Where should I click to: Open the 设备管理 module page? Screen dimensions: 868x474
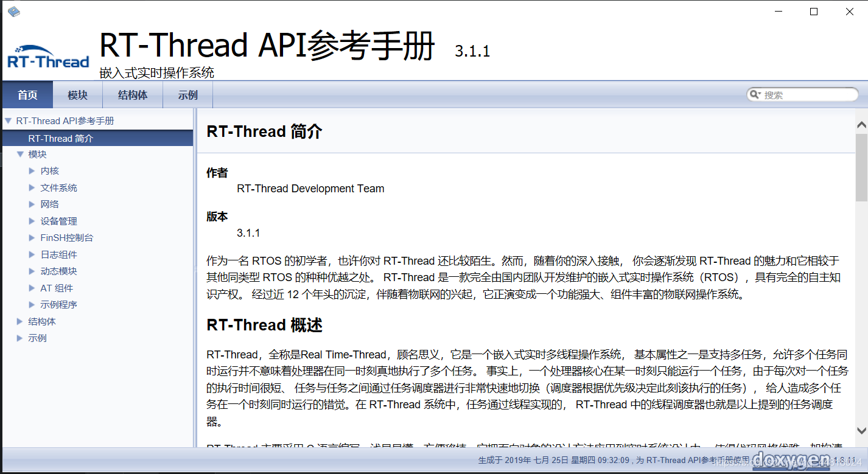(x=59, y=221)
